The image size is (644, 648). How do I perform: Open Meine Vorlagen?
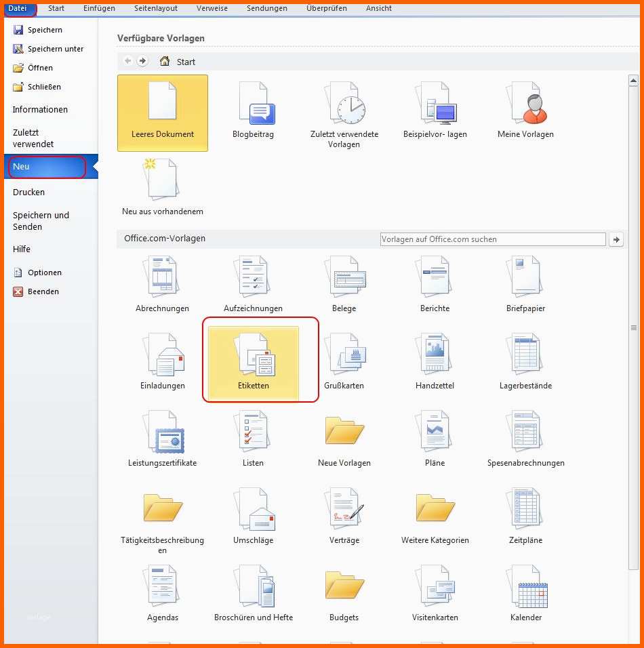point(525,112)
